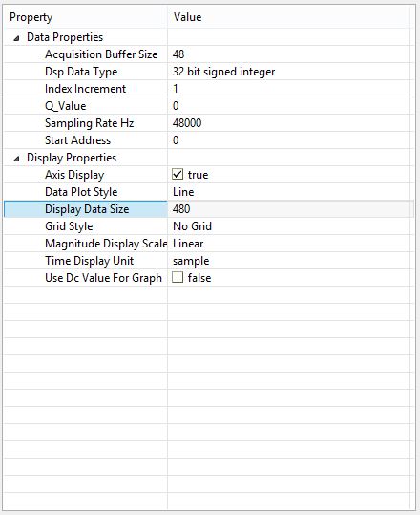Screen dimensions: 420x515
Task: Select the Data Properties row label
Action: [x=65, y=37]
